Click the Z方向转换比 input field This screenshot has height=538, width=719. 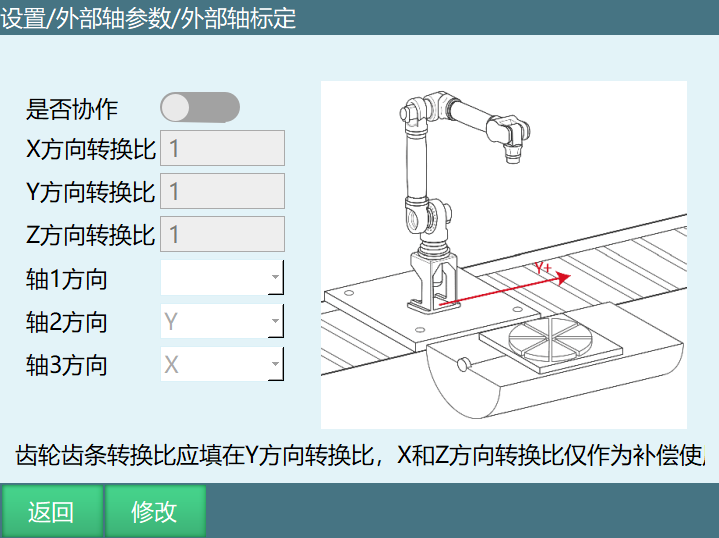[222, 234]
